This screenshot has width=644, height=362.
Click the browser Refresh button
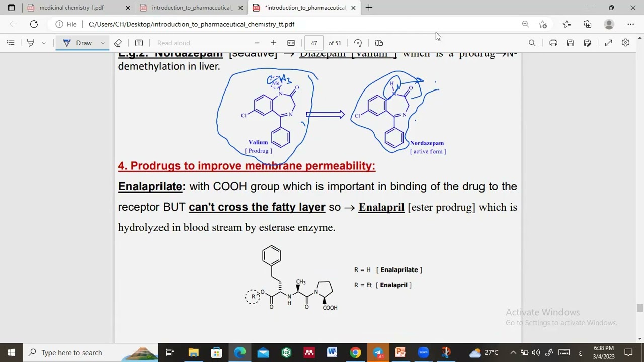point(34,24)
